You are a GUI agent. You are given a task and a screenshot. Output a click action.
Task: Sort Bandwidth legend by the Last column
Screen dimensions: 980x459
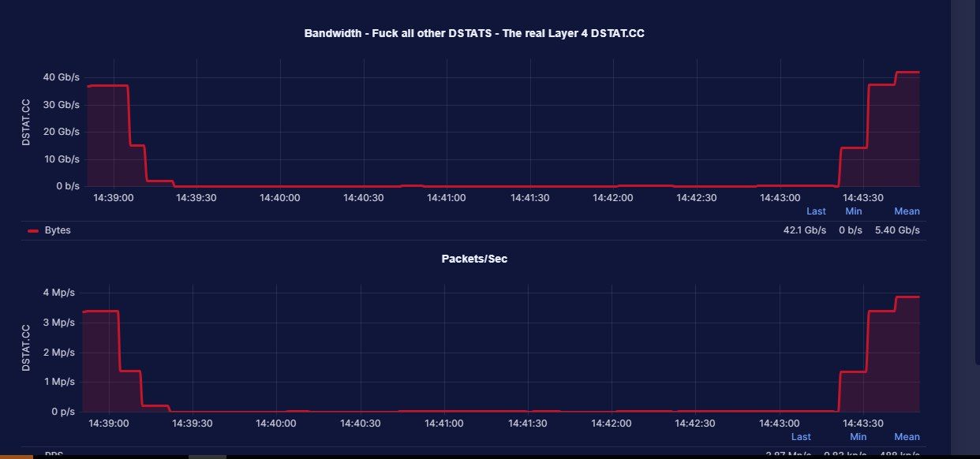click(x=816, y=211)
